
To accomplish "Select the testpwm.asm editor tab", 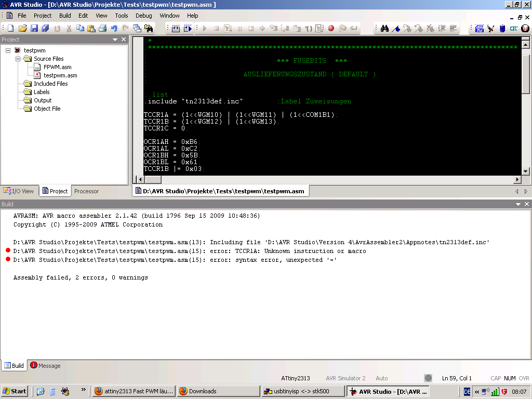I will 220,191.
